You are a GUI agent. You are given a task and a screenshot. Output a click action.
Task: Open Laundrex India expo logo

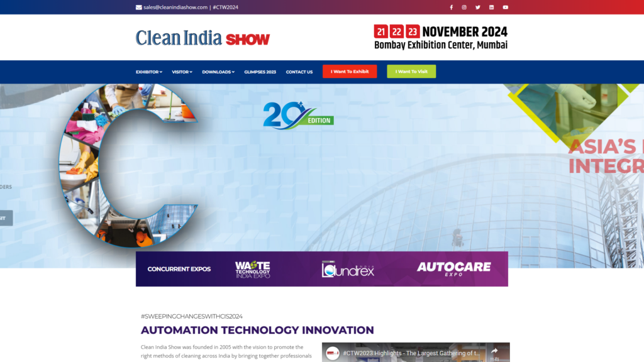(x=348, y=269)
